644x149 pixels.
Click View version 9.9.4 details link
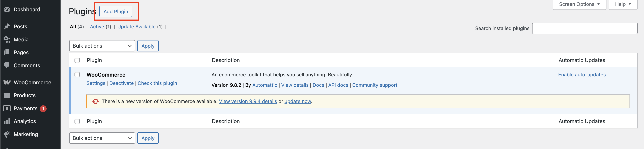point(248,101)
